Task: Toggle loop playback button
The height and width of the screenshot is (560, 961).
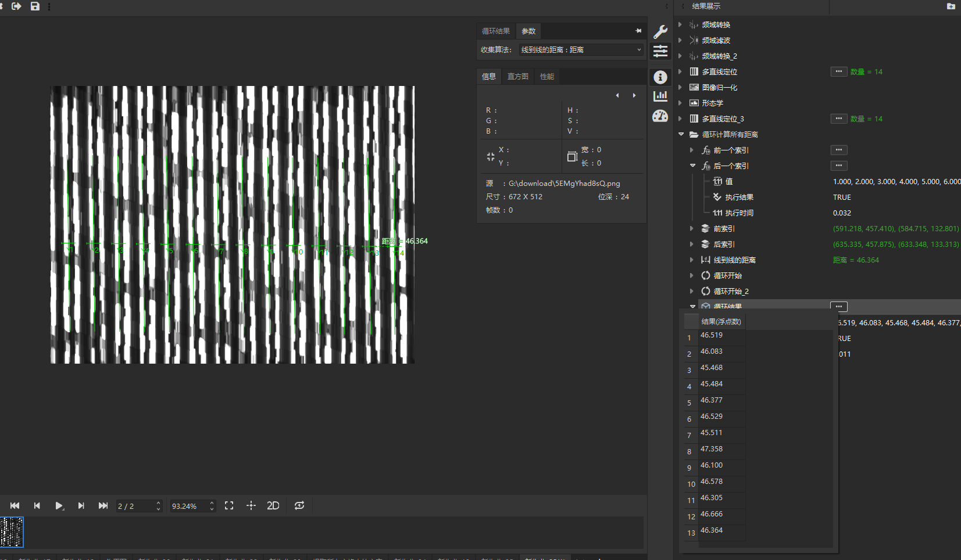Action: [x=299, y=506]
